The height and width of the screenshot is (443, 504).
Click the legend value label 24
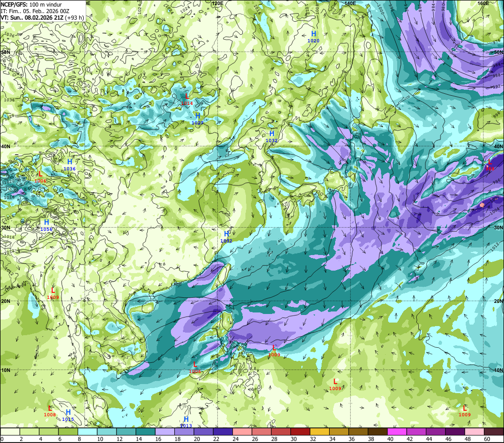click(x=235, y=439)
